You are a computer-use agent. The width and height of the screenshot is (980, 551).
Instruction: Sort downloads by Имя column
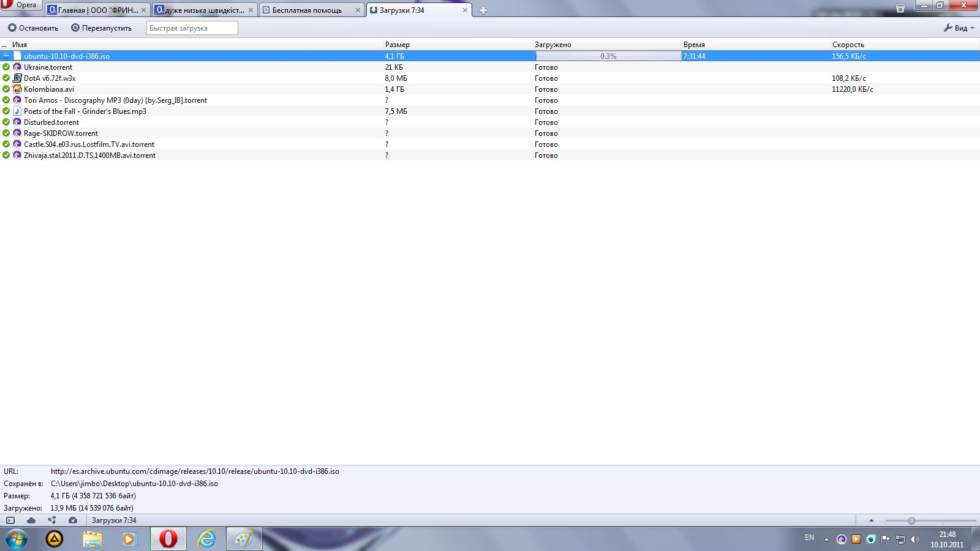[196, 44]
